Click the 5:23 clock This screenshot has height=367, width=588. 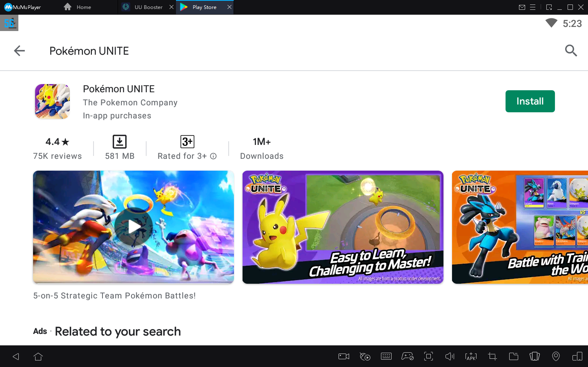coord(572,24)
